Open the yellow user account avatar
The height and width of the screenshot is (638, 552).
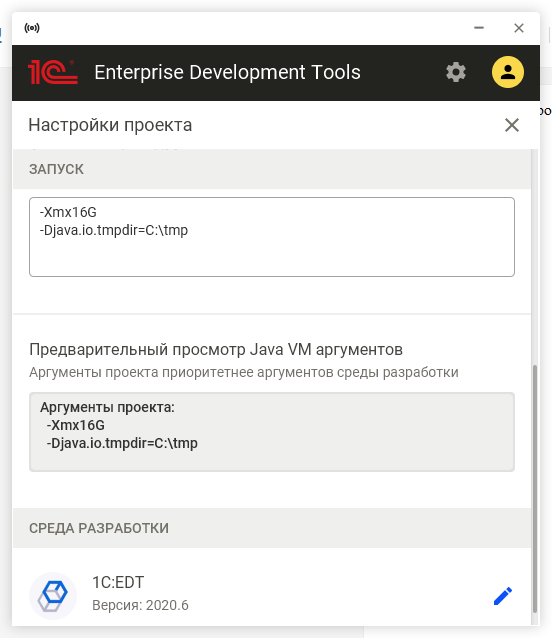[x=508, y=72]
